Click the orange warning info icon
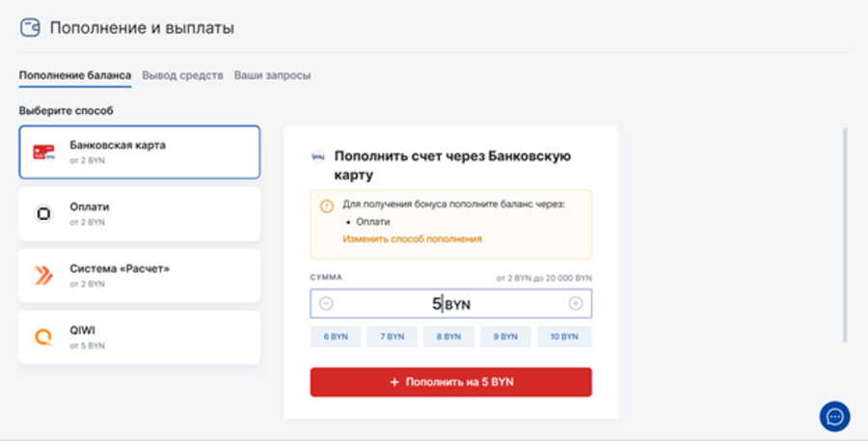Screen dimensions: 868x441 point(326,206)
